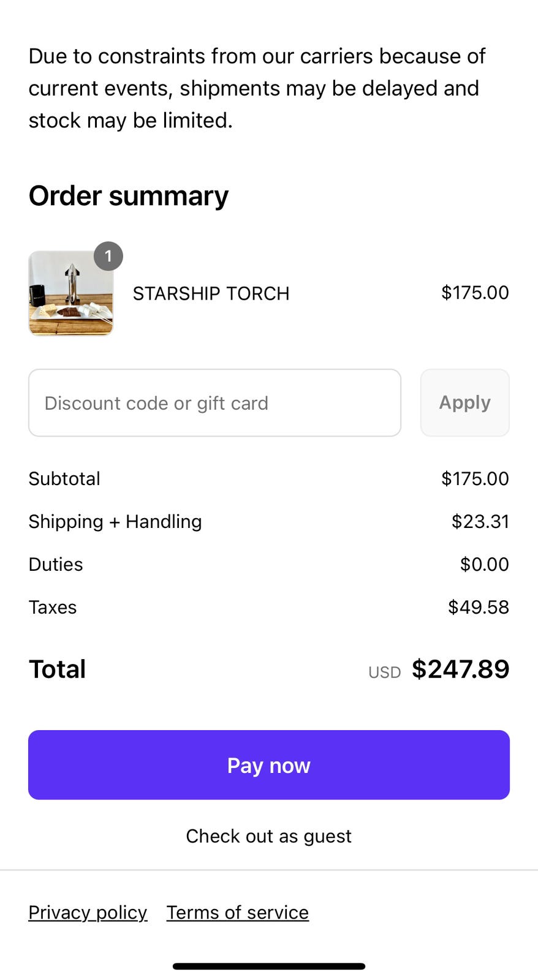The width and height of the screenshot is (538, 980).
Task: Click the $175.00 price beside Starship Torch
Action: pyautogui.click(x=475, y=293)
